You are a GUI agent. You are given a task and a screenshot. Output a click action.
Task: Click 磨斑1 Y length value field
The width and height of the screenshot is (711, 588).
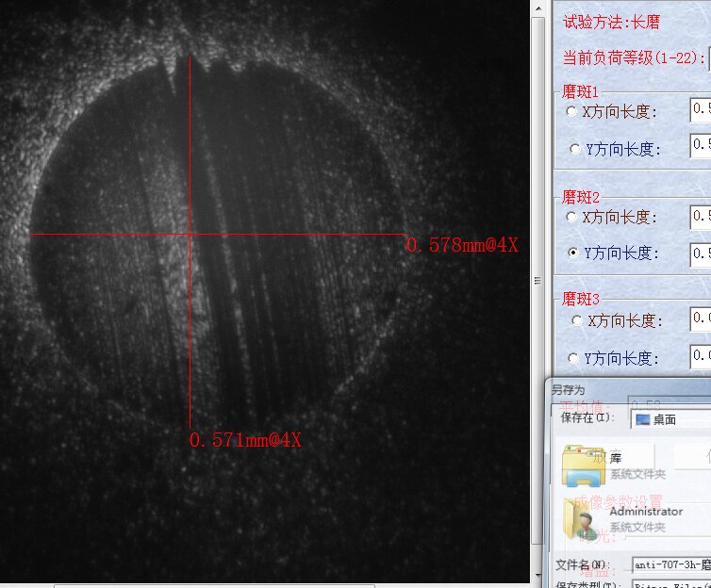pos(700,145)
